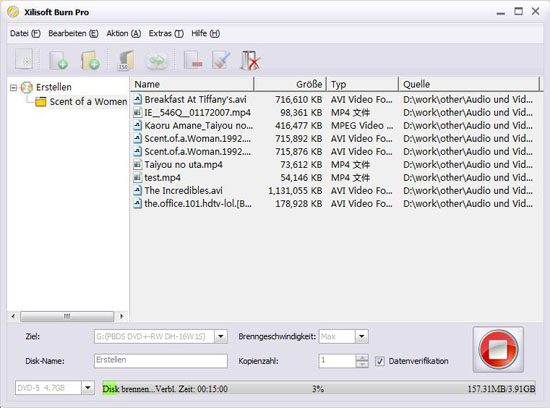Click the remove file toolbar icon
550x408 pixels.
click(193, 60)
